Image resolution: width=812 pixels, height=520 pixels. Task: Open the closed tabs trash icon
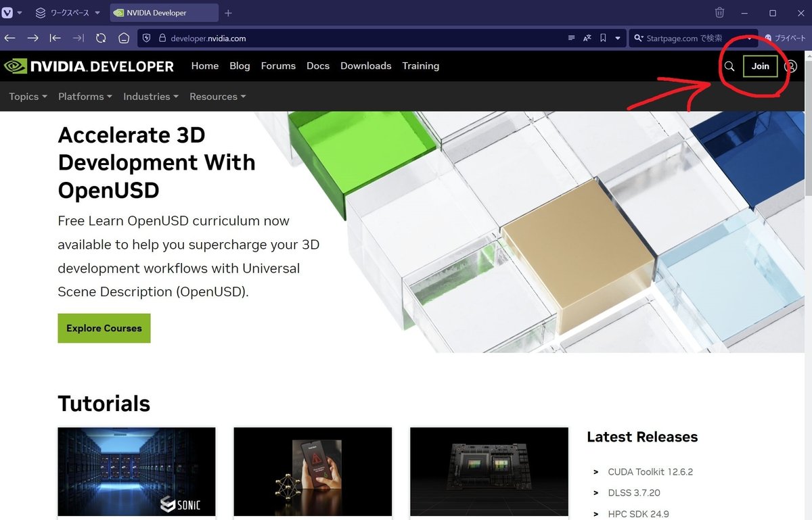[720, 13]
